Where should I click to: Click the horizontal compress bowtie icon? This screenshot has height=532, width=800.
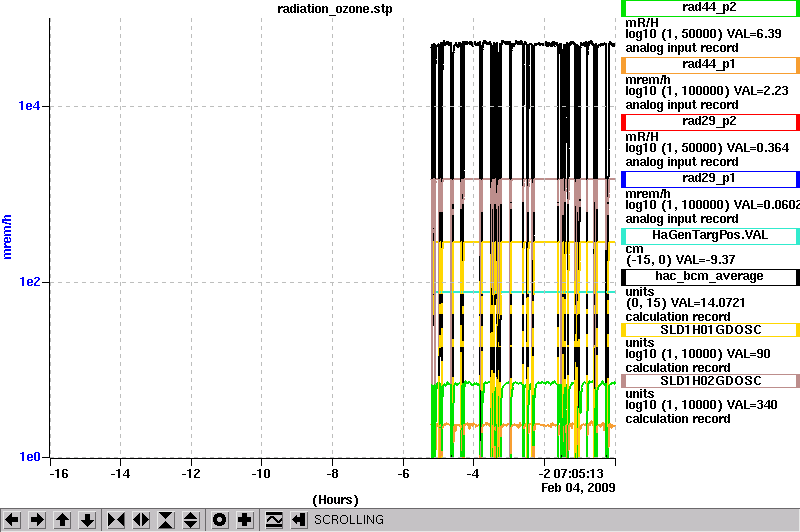(116, 520)
